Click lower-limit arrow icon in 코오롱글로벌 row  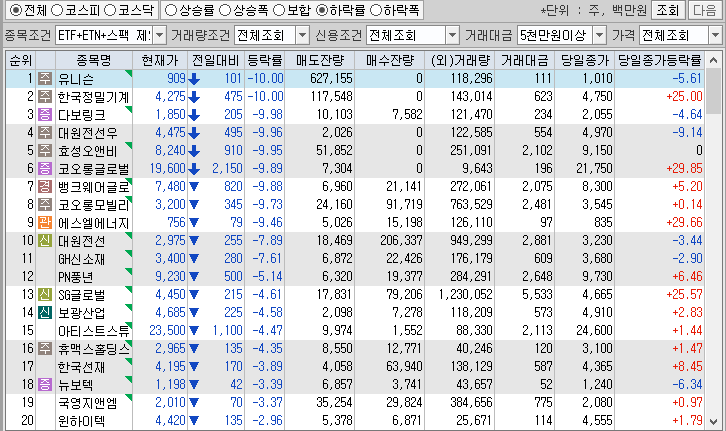point(194,169)
